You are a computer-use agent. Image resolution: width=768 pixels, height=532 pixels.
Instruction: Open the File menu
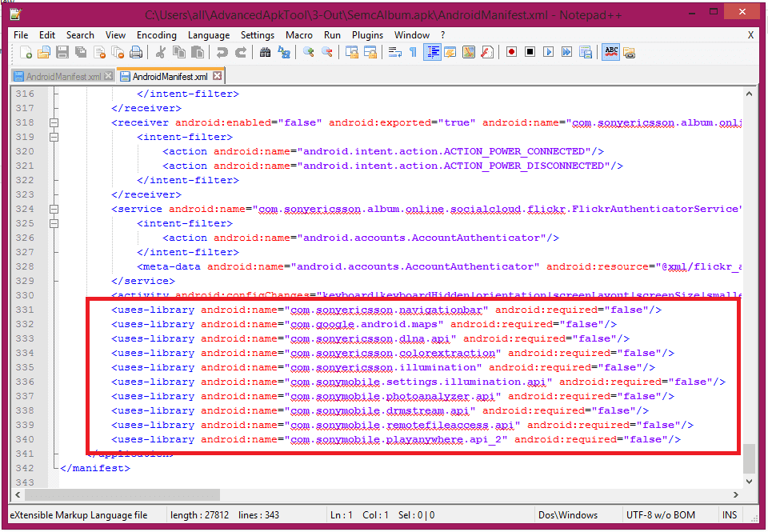click(x=21, y=34)
